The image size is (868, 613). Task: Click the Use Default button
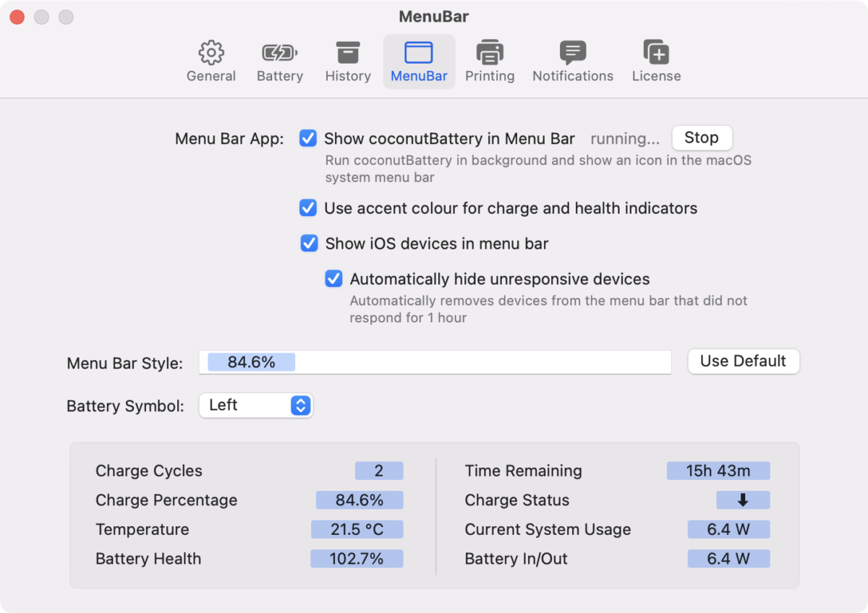[x=743, y=361]
